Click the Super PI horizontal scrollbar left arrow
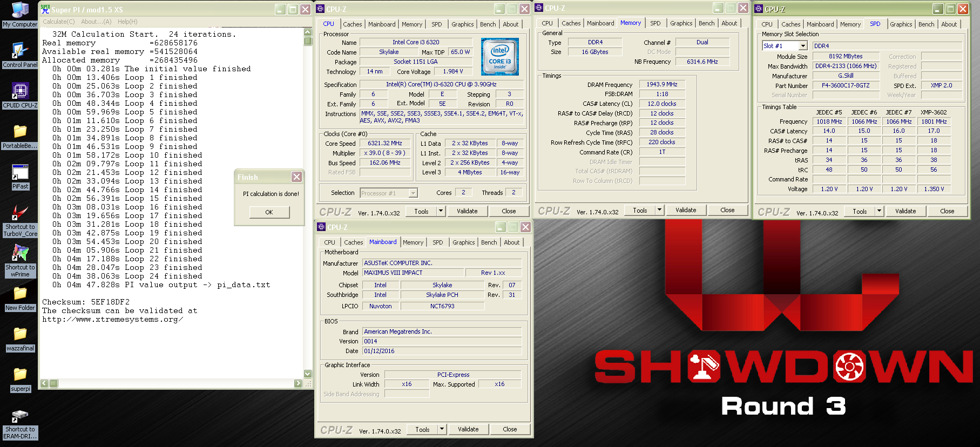This screenshot has width=980, height=447. click(x=44, y=383)
